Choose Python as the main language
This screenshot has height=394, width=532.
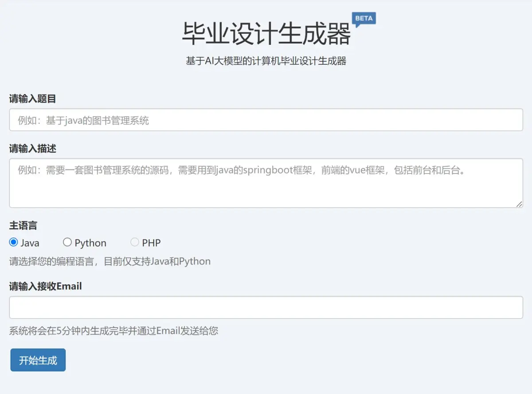[x=67, y=242]
